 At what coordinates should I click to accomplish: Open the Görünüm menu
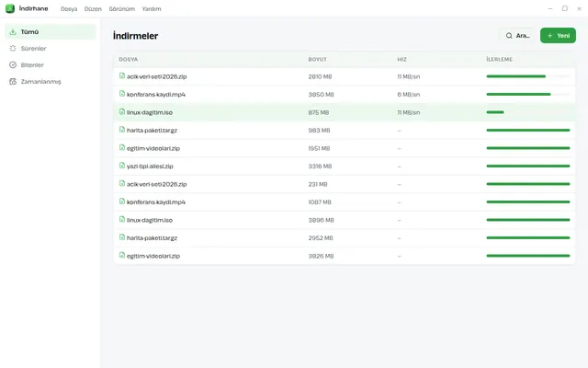[x=122, y=9]
